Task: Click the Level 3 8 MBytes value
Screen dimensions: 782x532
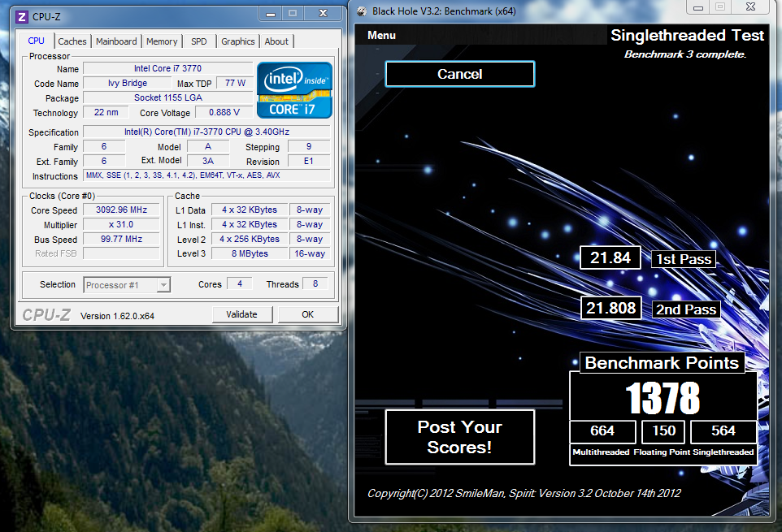Action: (250, 253)
